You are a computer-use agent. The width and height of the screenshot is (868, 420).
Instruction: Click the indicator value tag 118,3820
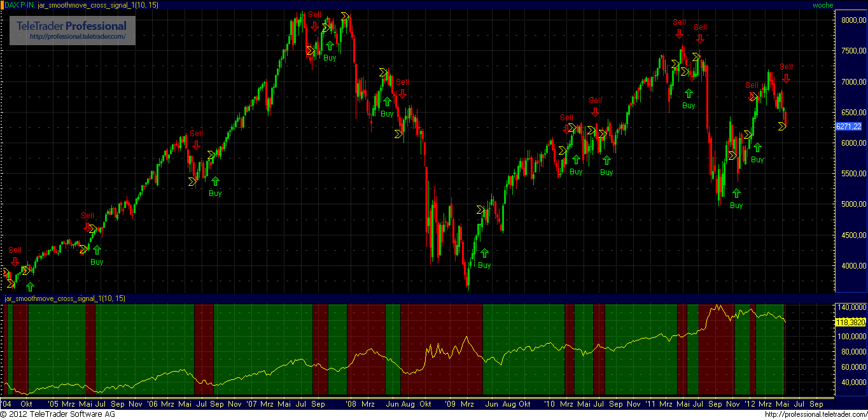tap(850, 322)
